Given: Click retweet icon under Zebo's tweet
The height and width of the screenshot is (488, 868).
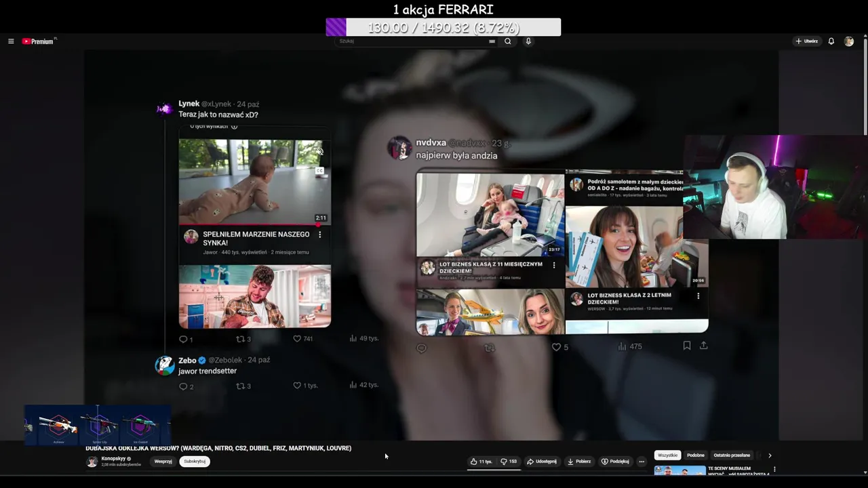Looking at the screenshot, I should pos(240,386).
